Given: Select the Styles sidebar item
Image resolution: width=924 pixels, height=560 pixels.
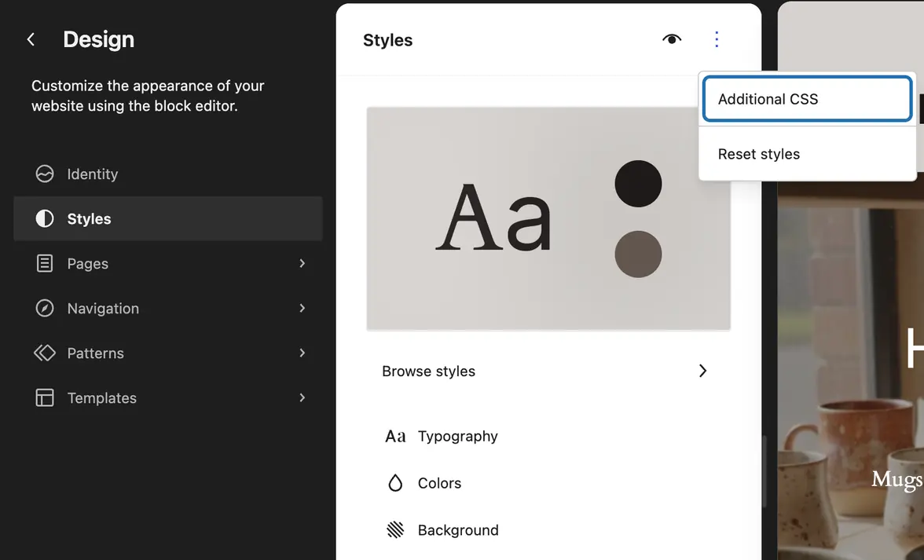Looking at the screenshot, I should pyautogui.click(x=168, y=218).
